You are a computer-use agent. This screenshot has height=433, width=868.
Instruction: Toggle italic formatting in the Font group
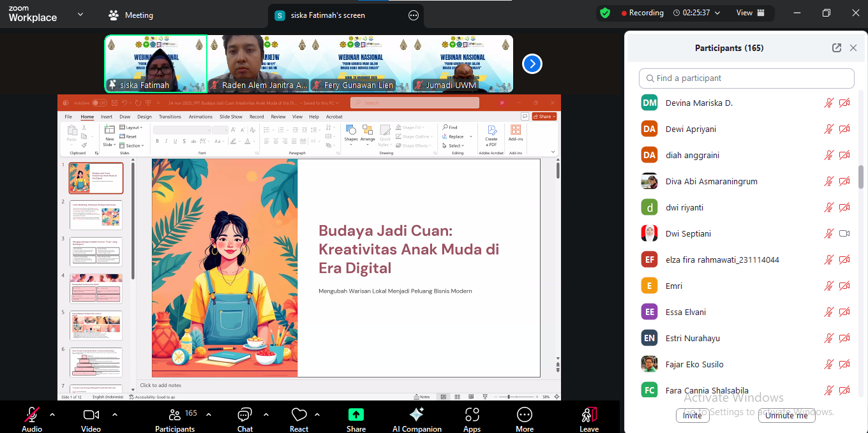coord(166,141)
